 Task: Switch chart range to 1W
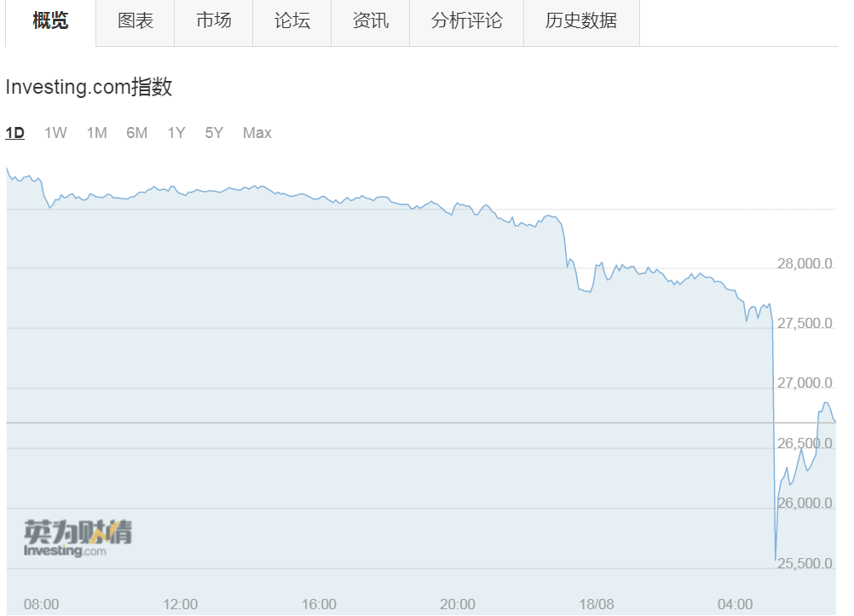pyautogui.click(x=55, y=133)
